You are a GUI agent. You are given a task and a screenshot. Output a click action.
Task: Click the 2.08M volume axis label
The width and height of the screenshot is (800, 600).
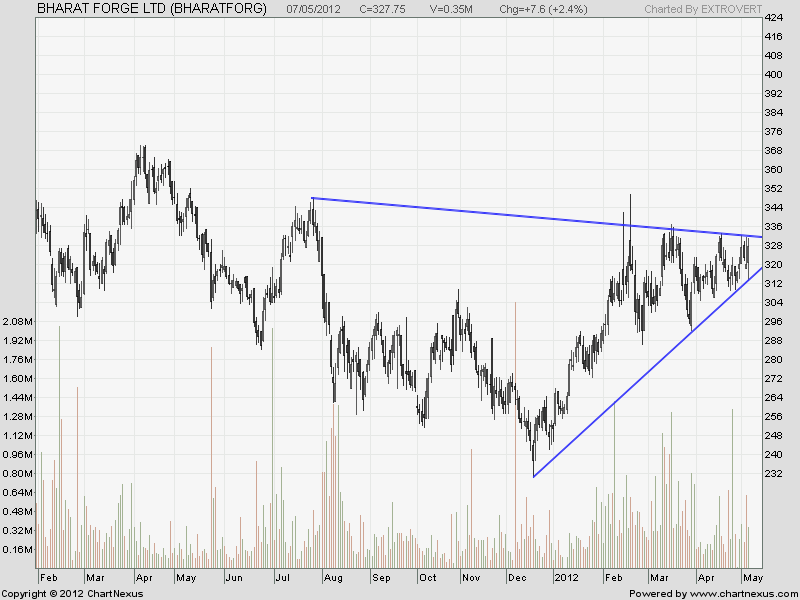point(17,322)
